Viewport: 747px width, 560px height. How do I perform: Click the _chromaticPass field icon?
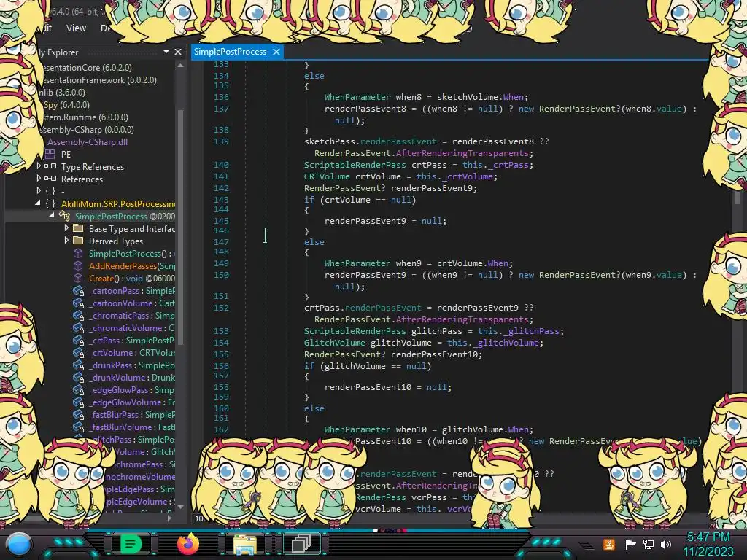pos(79,315)
